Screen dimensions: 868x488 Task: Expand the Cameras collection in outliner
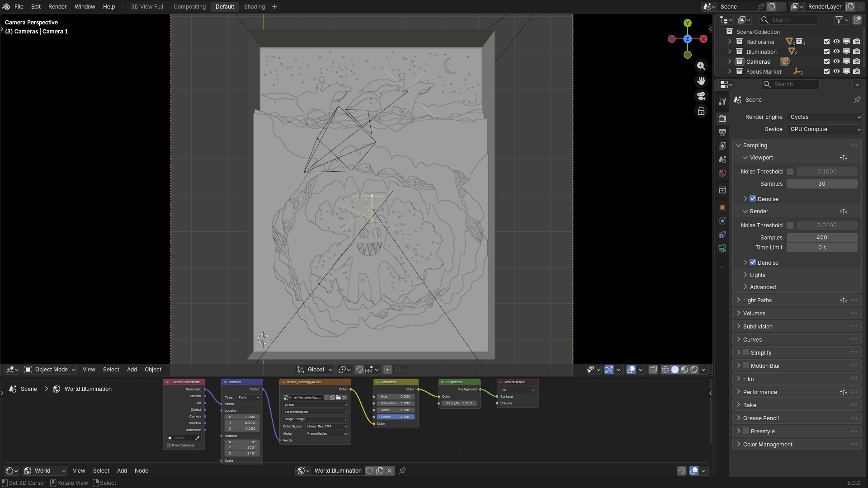coord(729,61)
